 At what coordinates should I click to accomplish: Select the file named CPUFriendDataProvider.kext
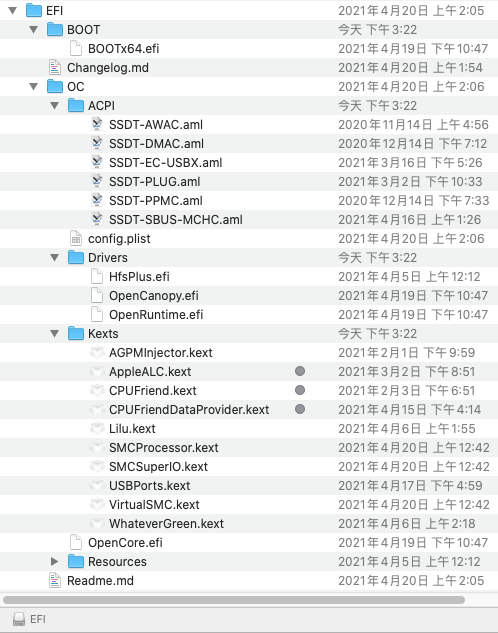click(x=189, y=409)
